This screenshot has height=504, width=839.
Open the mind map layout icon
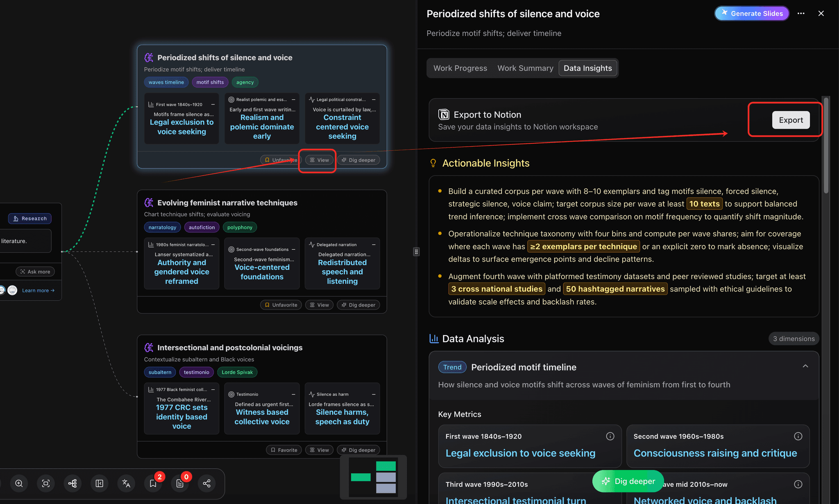click(73, 484)
